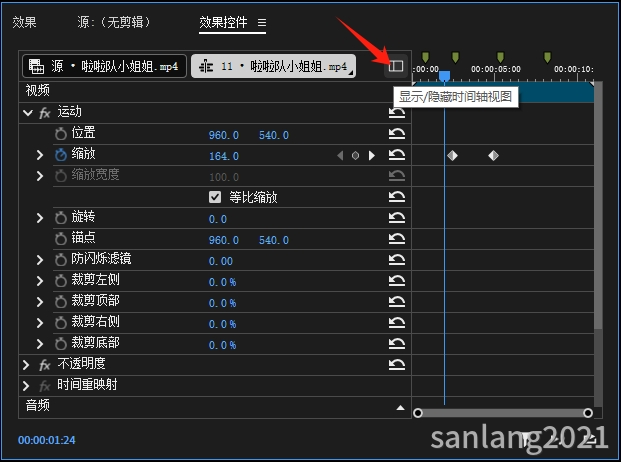Reset the 不透明度 effect

[x=396, y=365]
